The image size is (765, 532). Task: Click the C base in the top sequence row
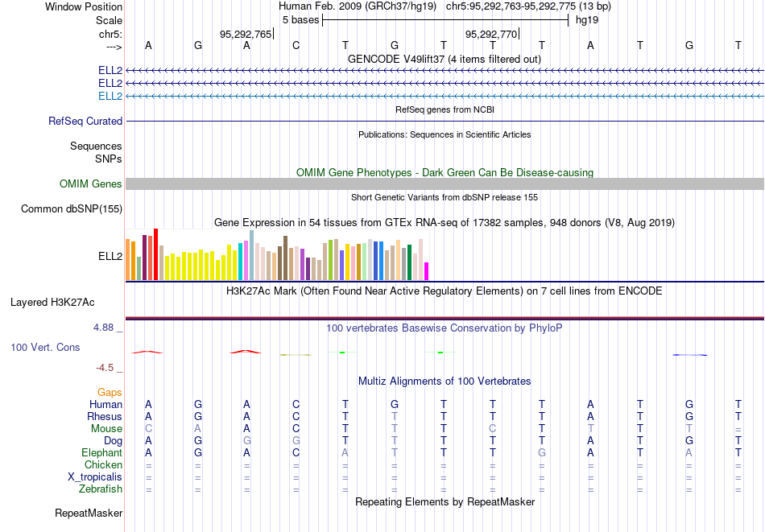[296, 45]
